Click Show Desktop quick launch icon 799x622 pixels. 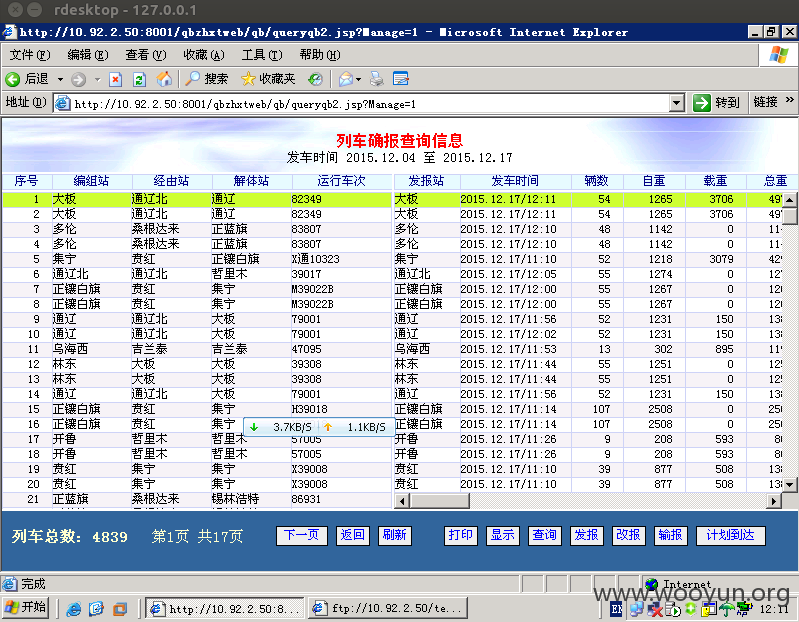pos(120,609)
